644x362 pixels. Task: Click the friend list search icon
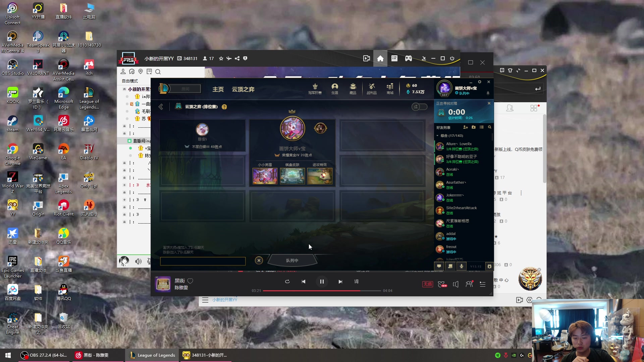[x=489, y=127]
